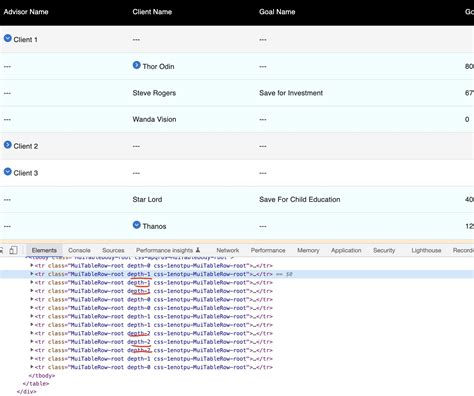
Task: Expand the first depth-0 tr element
Action: point(32,265)
